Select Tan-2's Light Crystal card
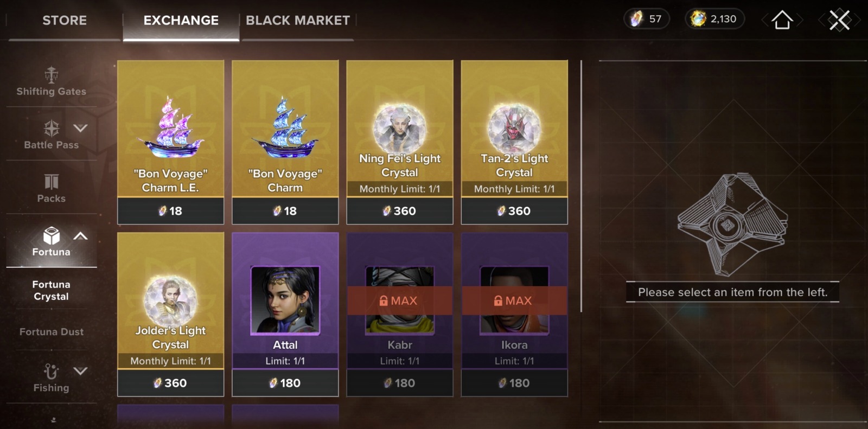 (514, 142)
